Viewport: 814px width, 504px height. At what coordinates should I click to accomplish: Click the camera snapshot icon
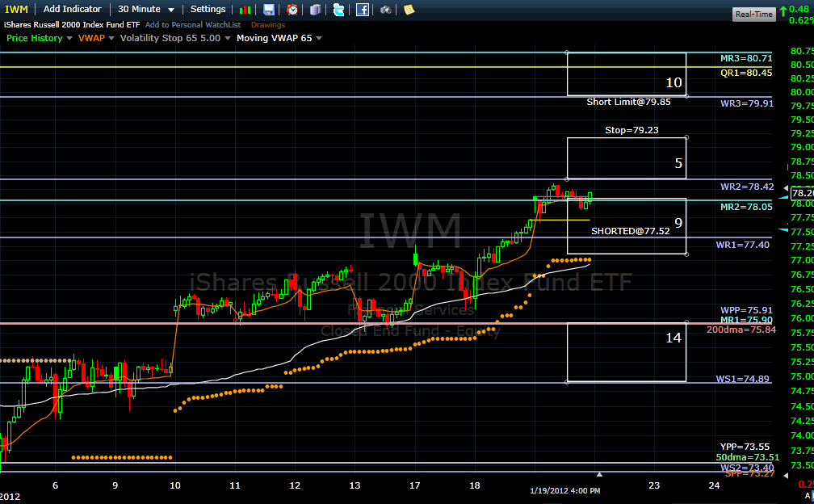click(386, 10)
